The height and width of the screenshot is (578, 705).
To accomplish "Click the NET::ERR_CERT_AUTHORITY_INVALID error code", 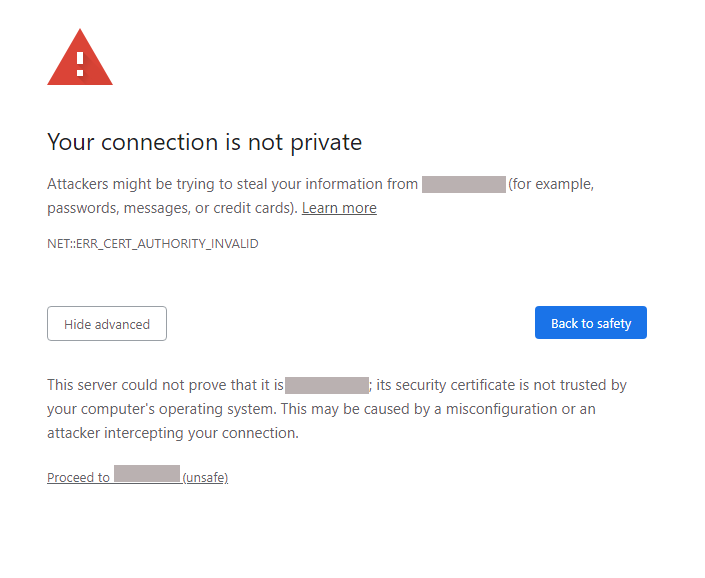I will point(152,243).
